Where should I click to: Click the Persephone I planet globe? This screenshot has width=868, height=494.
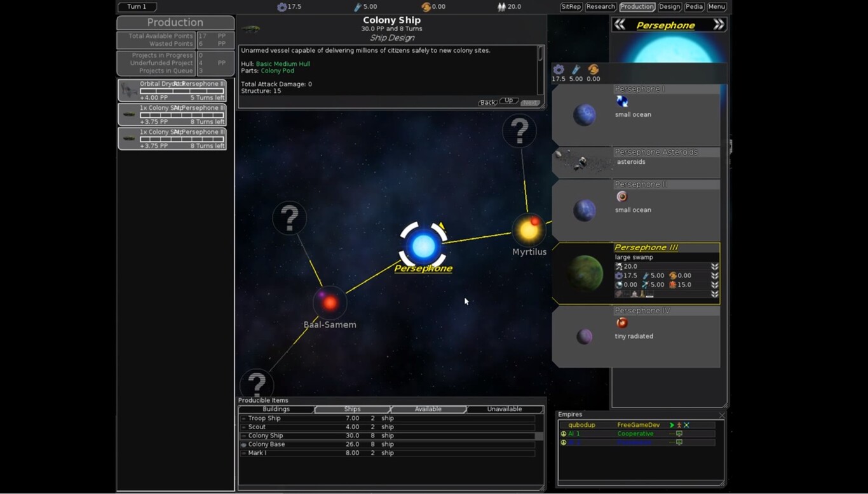click(x=584, y=115)
